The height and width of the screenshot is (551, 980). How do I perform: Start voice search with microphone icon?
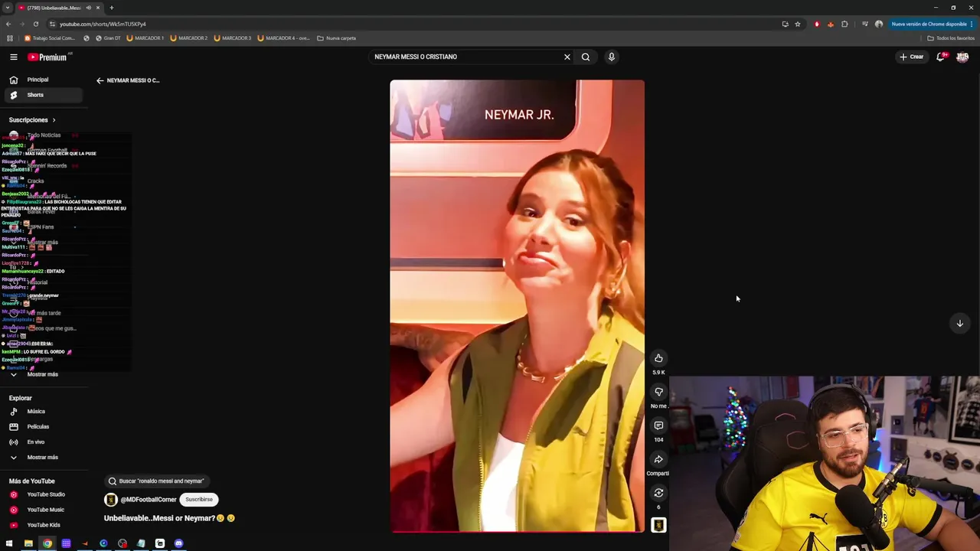coord(611,57)
